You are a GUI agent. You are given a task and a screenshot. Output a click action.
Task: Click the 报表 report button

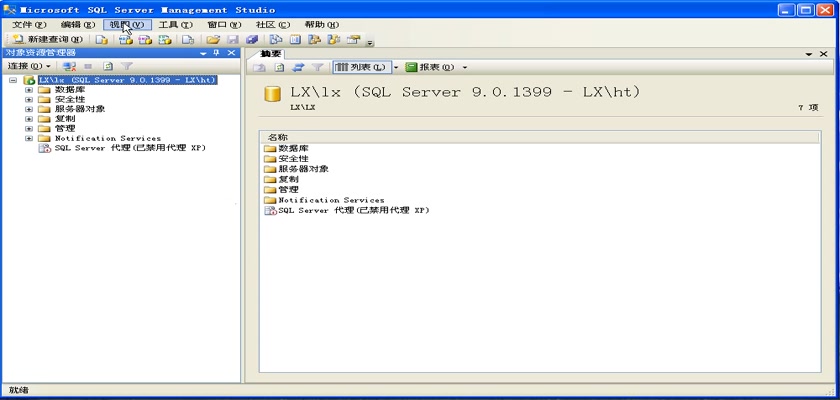[430, 67]
